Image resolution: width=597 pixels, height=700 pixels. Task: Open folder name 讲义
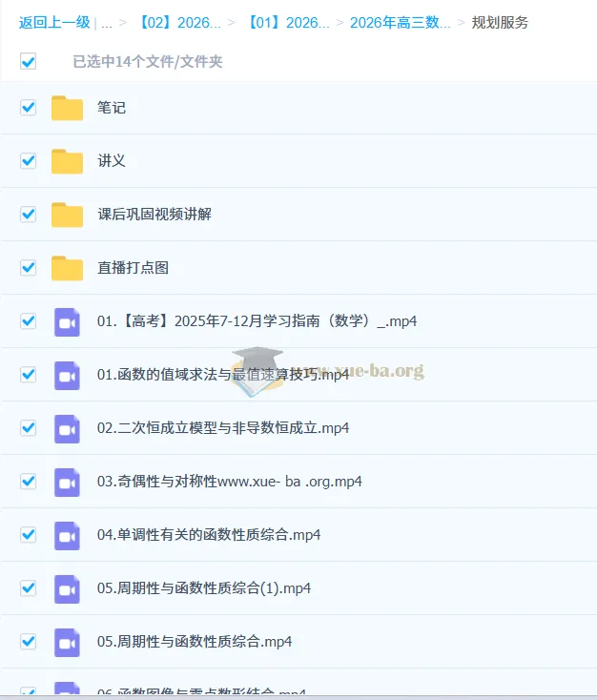[x=112, y=161]
